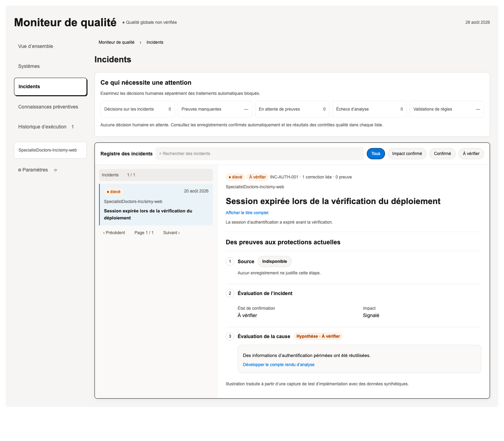Click the À vérifier badge in detail header
Screen dimensions: 504x441
(x=258, y=177)
